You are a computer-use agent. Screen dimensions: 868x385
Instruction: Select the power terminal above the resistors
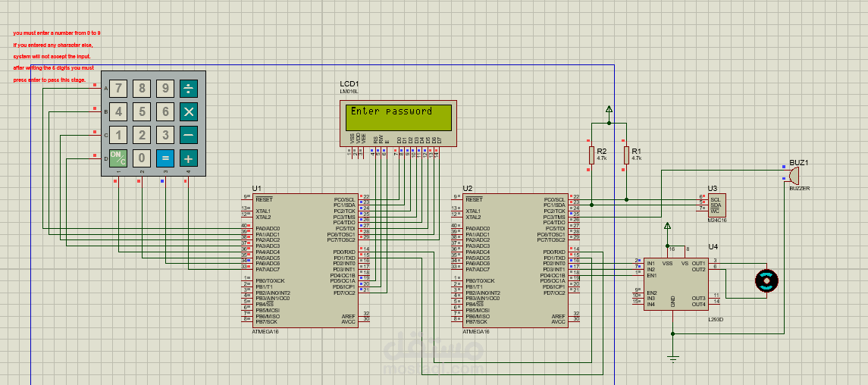coord(609,109)
